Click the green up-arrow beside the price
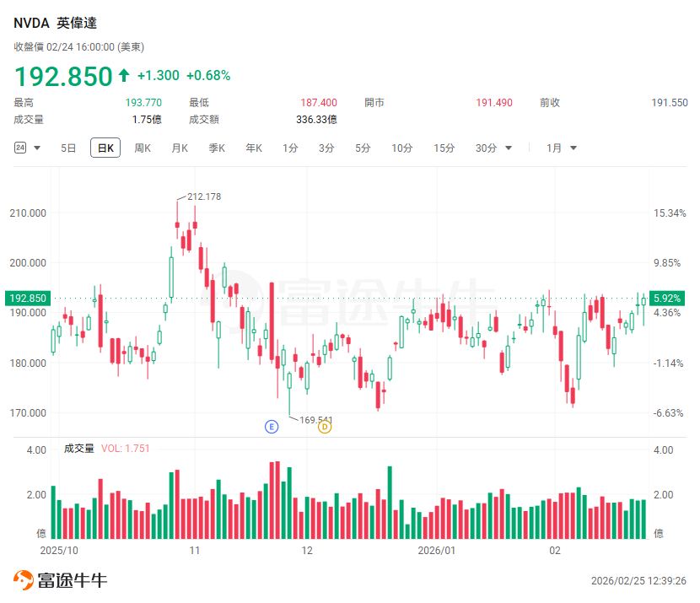 [x=124, y=76]
